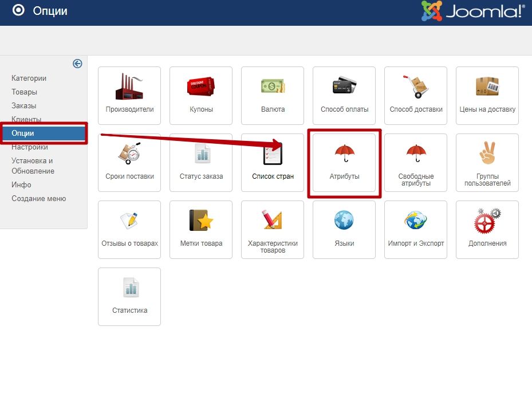Click the Импорт и Экспорт label
This screenshot has width=532, height=397.
(x=416, y=243)
